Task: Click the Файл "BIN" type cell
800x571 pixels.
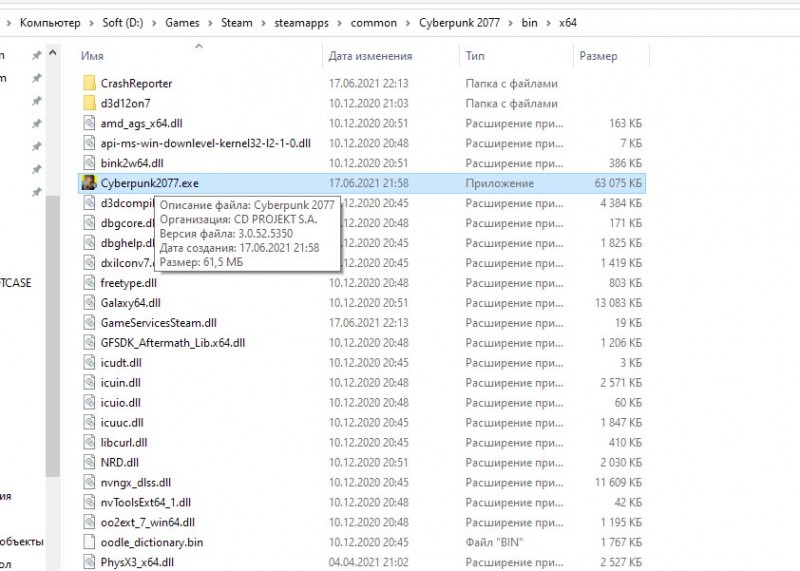Action: 494,542
